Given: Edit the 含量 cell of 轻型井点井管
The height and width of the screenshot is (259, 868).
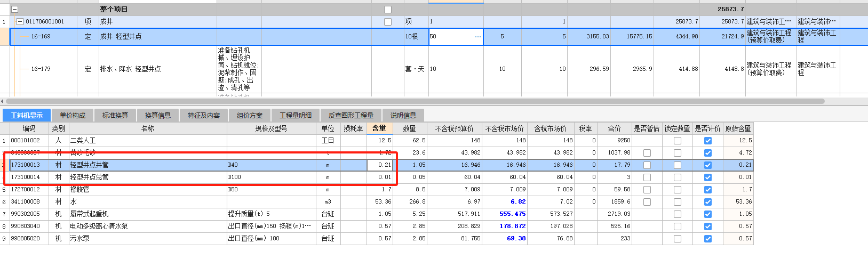Looking at the screenshot, I should (380, 165).
